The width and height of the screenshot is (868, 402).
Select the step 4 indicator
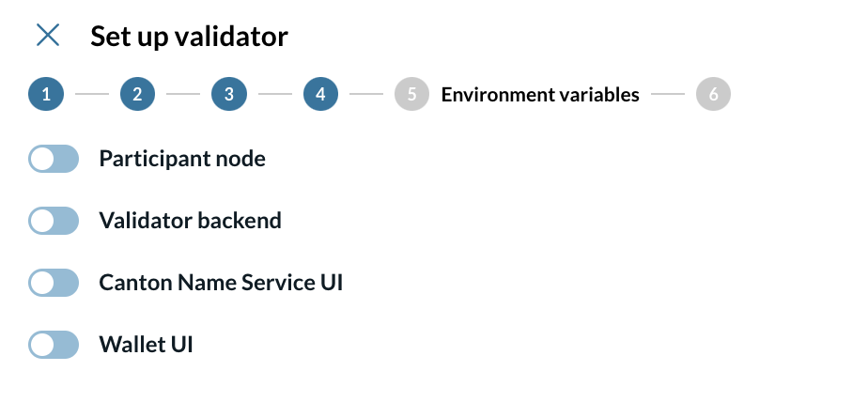[320, 95]
